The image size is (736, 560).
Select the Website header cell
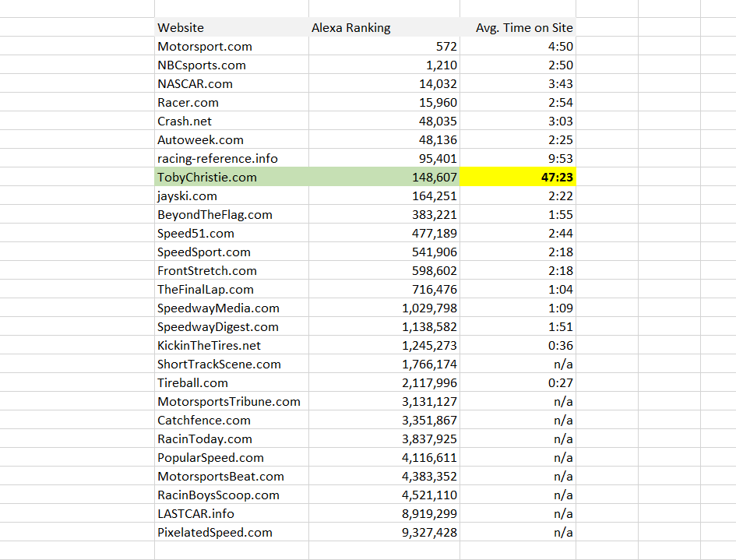point(231,28)
